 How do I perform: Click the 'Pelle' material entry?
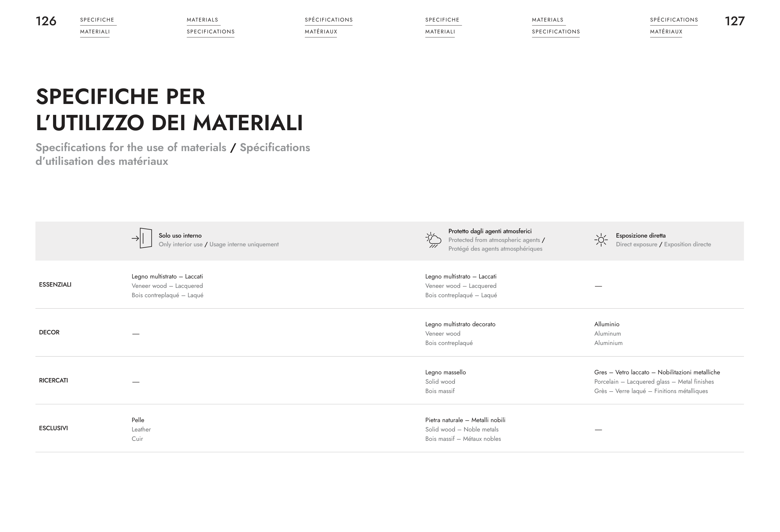click(138, 420)
